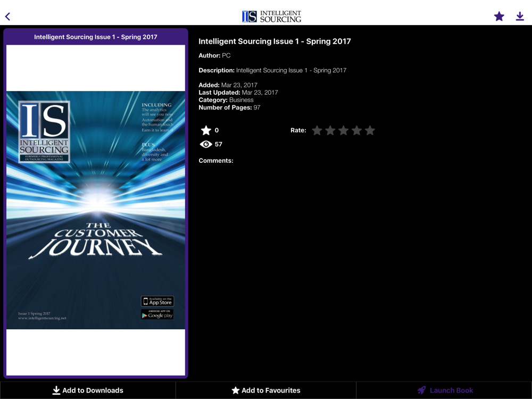Click the Intelligent Sourcing logo in header
This screenshot has width=532, height=399.
(x=271, y=16)
